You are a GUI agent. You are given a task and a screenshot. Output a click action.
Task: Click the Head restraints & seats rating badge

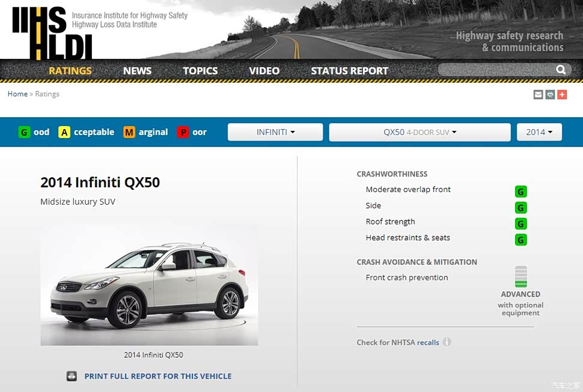(520, 240)
